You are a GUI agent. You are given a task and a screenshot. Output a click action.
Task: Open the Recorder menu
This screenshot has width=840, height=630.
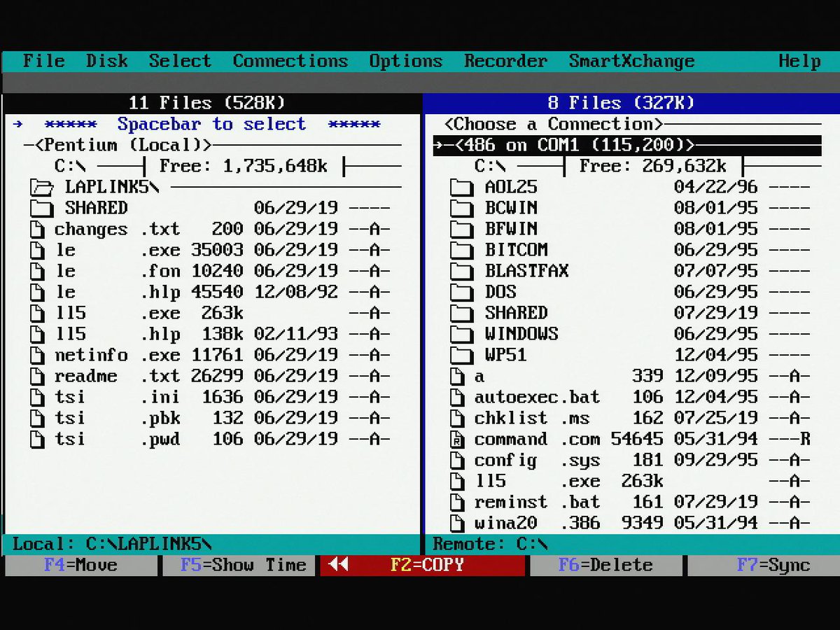click(x=505, y=61)
